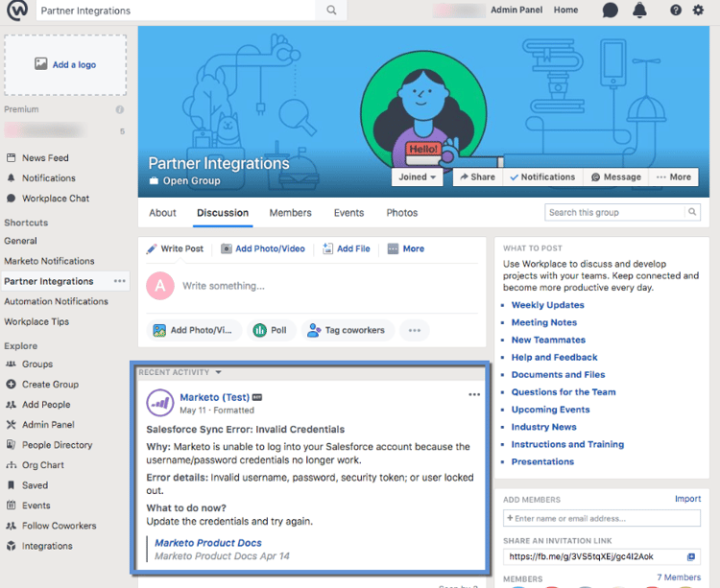
Task: Click Add Photo/Video in the composer toolbar
Action: (263, 248)
